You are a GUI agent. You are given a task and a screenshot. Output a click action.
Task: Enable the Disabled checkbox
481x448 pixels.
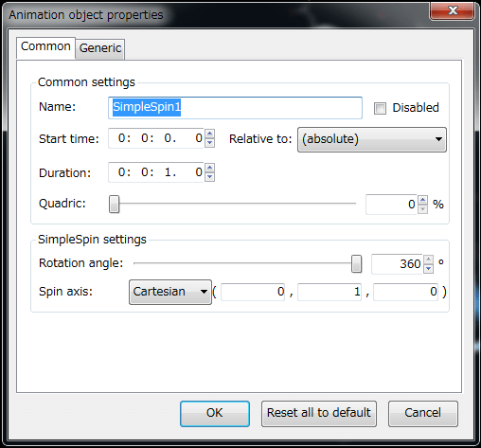(x=380, y=108)
